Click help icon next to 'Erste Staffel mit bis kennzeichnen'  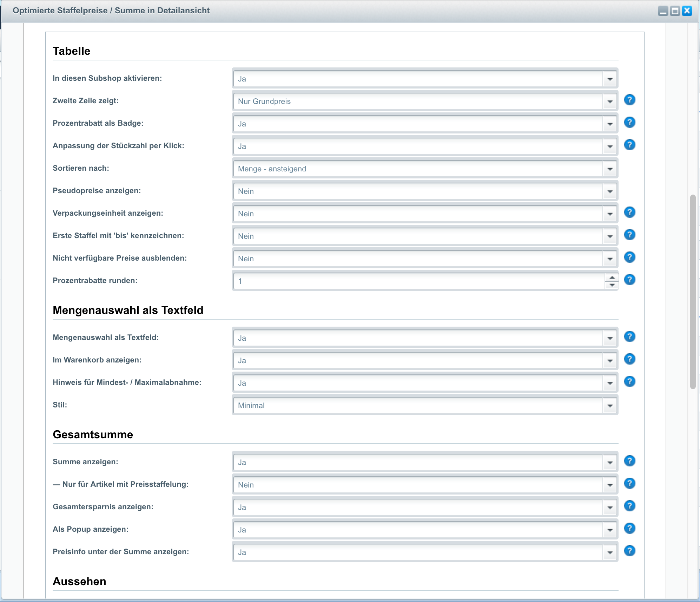pyautogui.click(x=630, y=235)
